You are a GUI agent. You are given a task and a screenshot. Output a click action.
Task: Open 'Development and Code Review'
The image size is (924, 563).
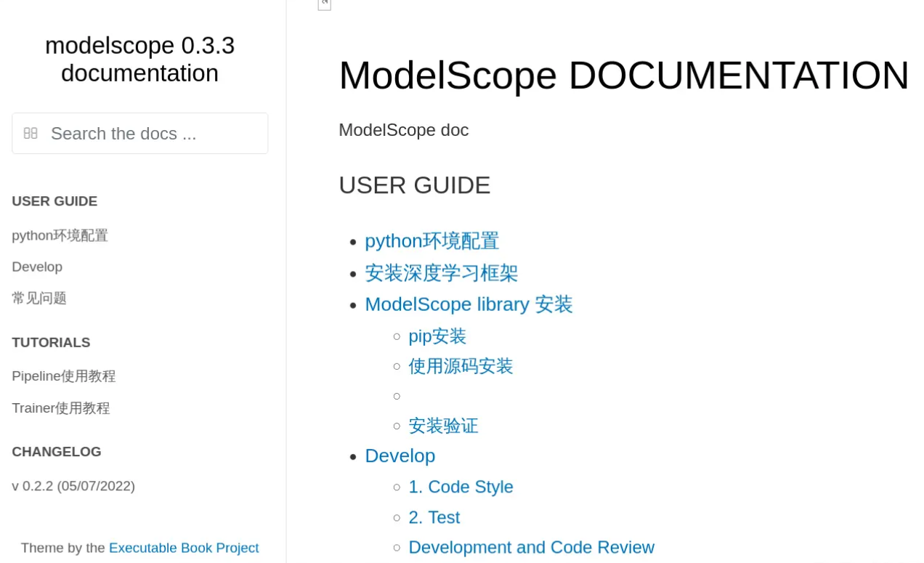pyautogui.click(x=531, y=547)
